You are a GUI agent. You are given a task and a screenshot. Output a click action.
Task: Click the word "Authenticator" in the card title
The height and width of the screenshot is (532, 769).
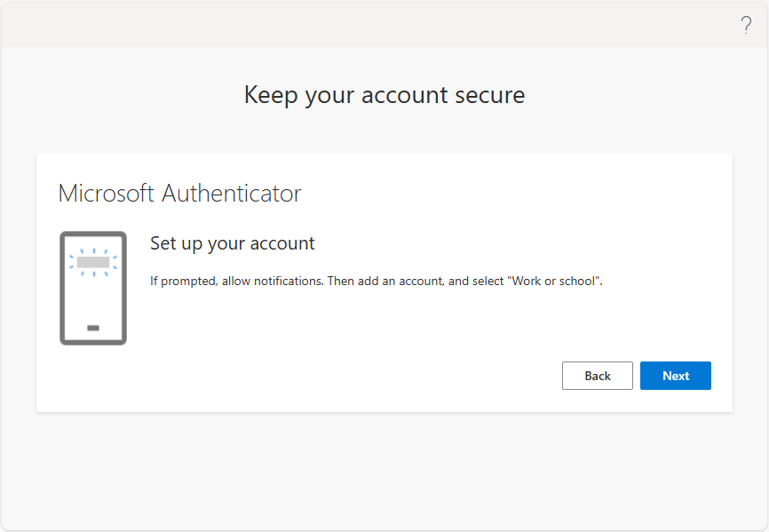(232, 194)
